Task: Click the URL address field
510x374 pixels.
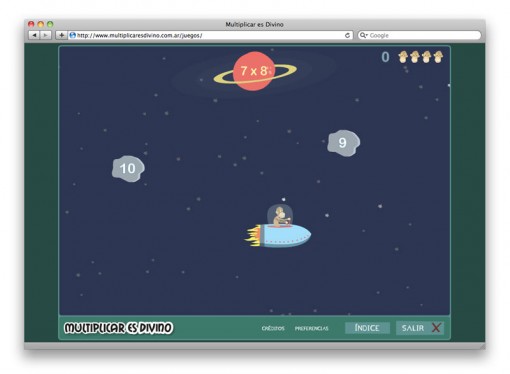Action: pos(211,35)
